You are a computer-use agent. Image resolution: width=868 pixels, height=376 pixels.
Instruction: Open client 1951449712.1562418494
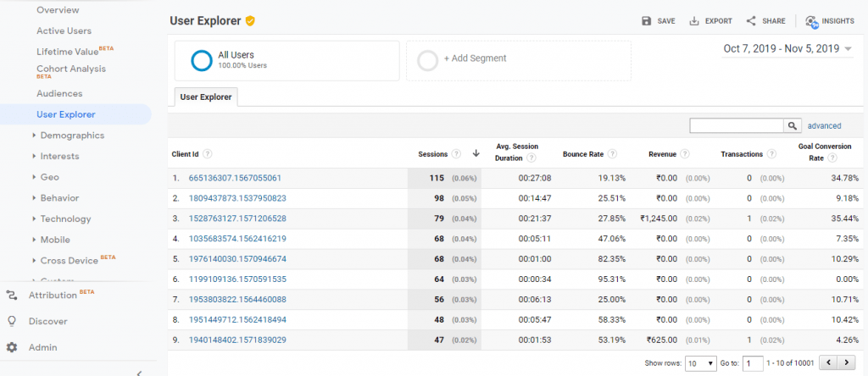pyautogui.click(x=237, y=319)
